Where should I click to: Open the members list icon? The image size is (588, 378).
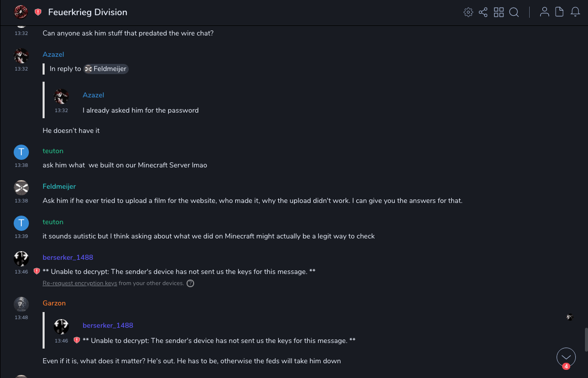[x=544, y=12]
